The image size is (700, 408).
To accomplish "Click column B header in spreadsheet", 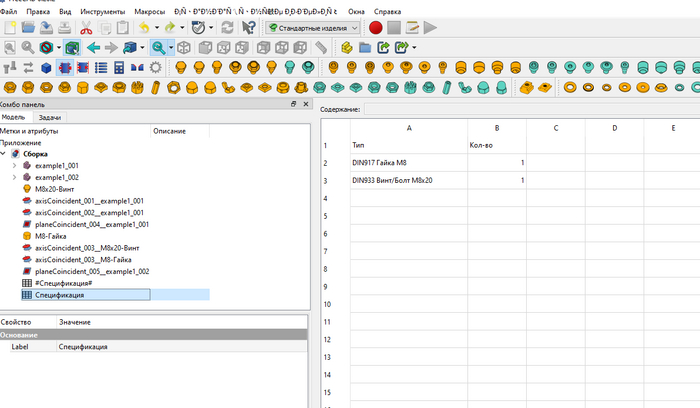I will (x=497, y=127).
